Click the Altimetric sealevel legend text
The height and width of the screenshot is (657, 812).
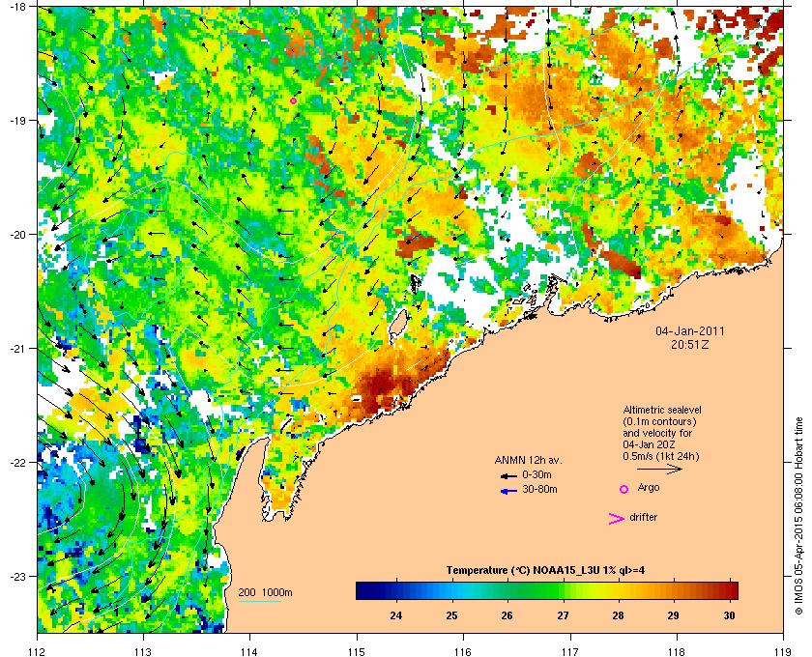tap(662, 410)
